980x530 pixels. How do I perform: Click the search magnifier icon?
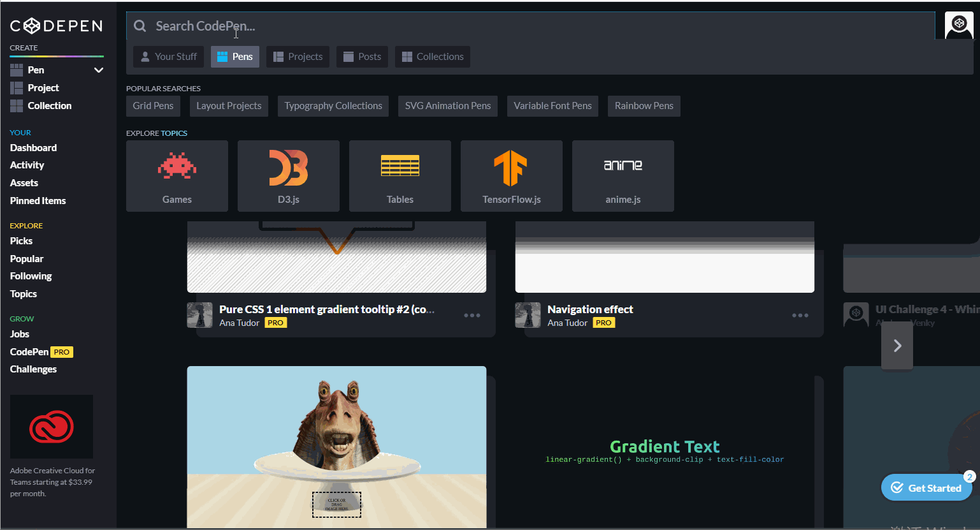point(140,26)
